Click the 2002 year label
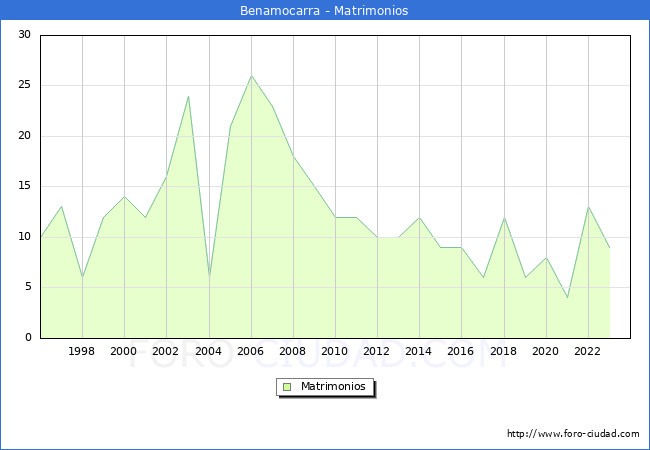The image size is (650, 450). 166,352
